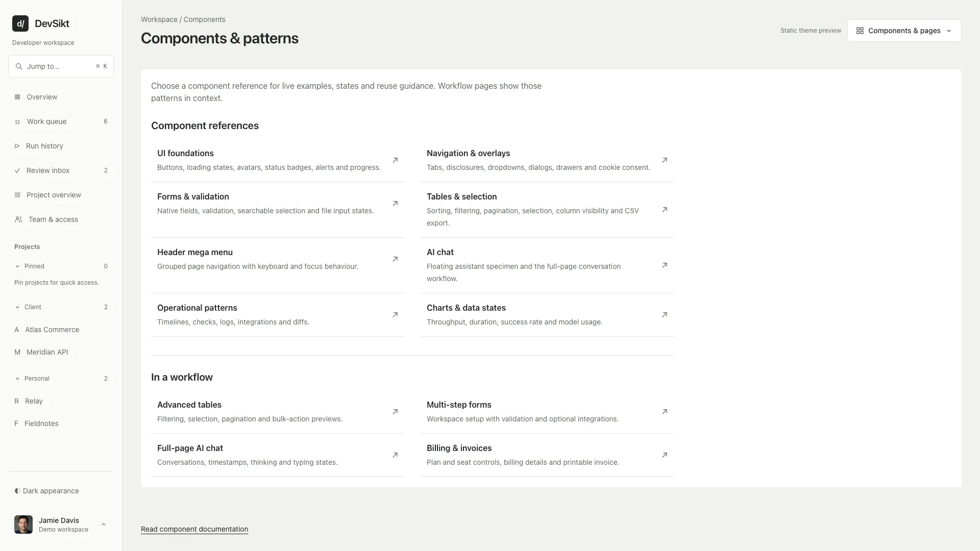Click the Static theme preview label
The width and height of the screenshot is (980, 551).
tap(811, 31)
